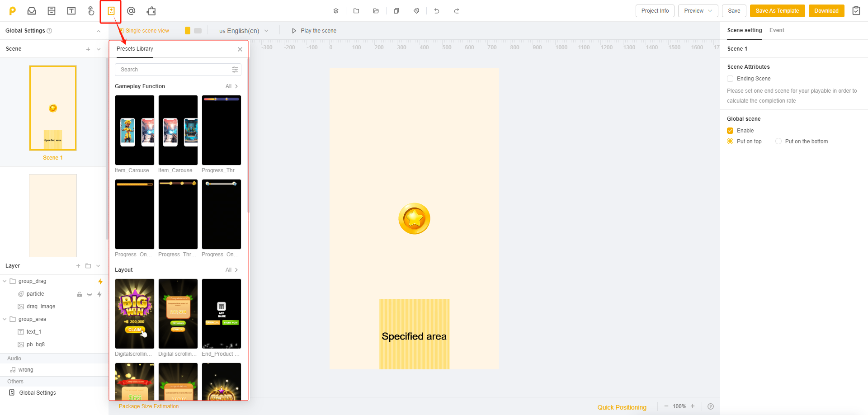Undo the last action

(x=437, y=11)
